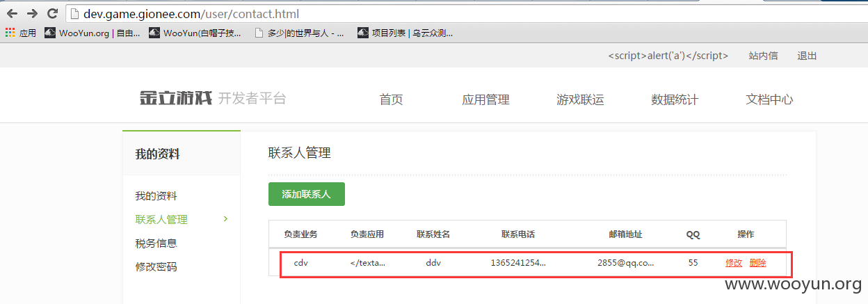Open the 数据统计 nav tab
Screen dimensions: 868x304
(x=675, y=99)
